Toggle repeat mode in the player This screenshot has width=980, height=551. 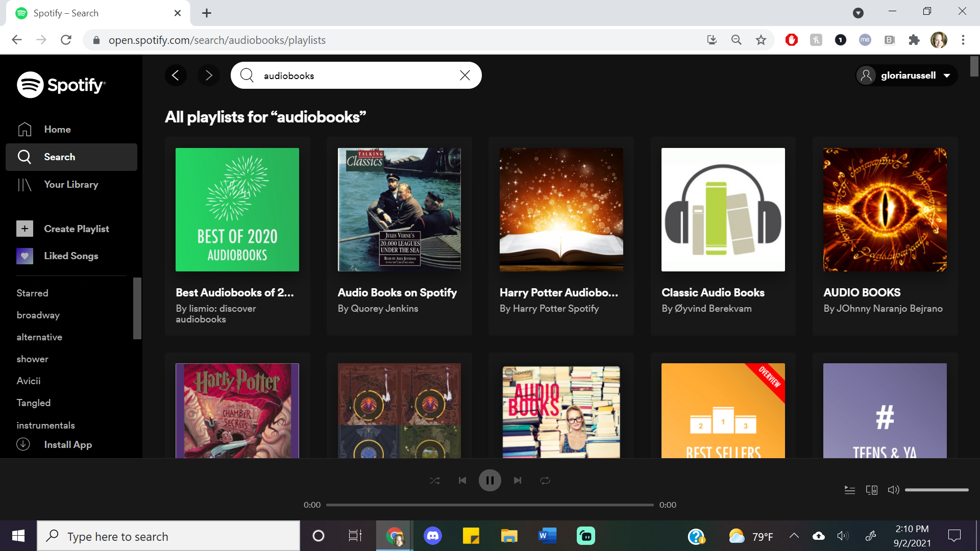[x=545, y=481]
